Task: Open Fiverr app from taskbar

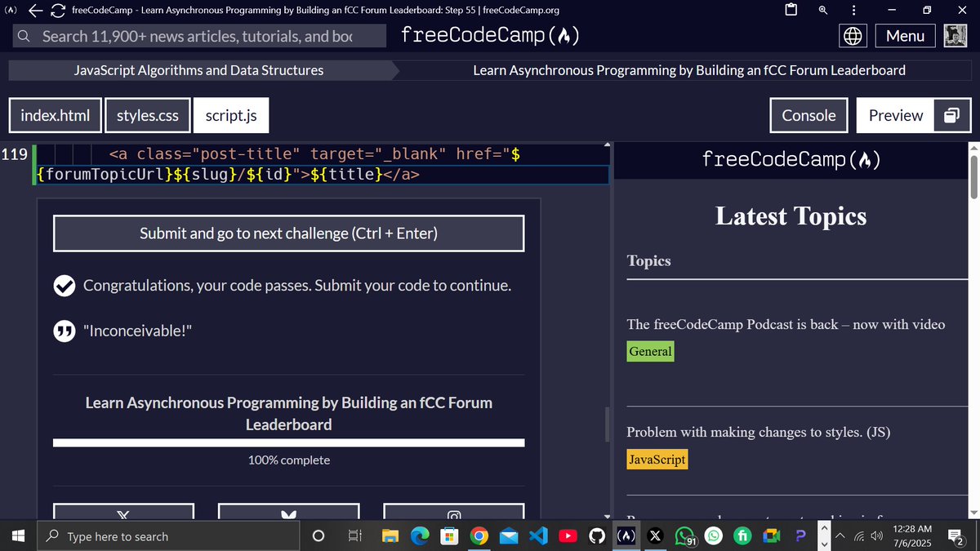Action: coord(743,536)
